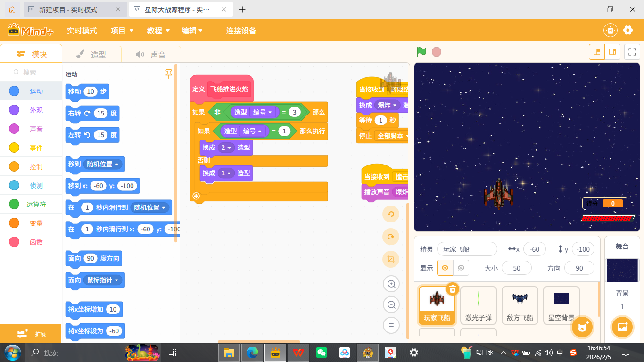Run the project with the green flag
The width and height of the screenshot is (644, 362).
pyautogui.click(x=421, y=52)
